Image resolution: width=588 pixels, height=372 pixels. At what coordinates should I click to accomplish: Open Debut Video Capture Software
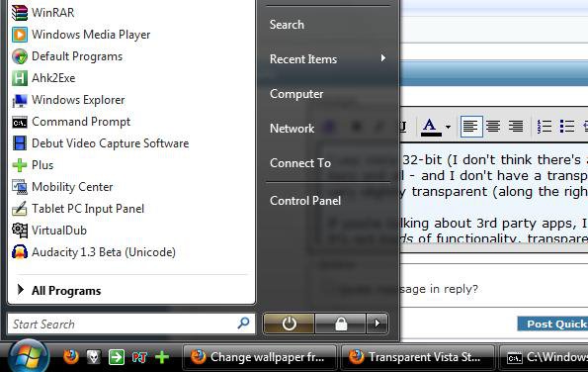click(x=100, y=143)
